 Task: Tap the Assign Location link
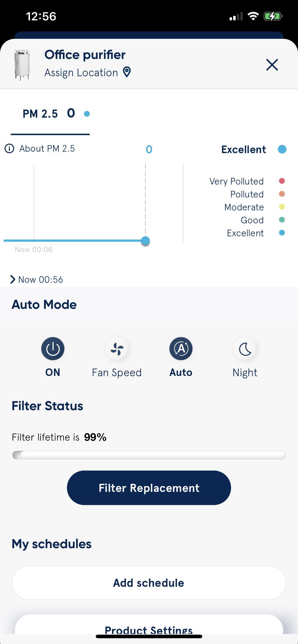(x=81, y=73)
